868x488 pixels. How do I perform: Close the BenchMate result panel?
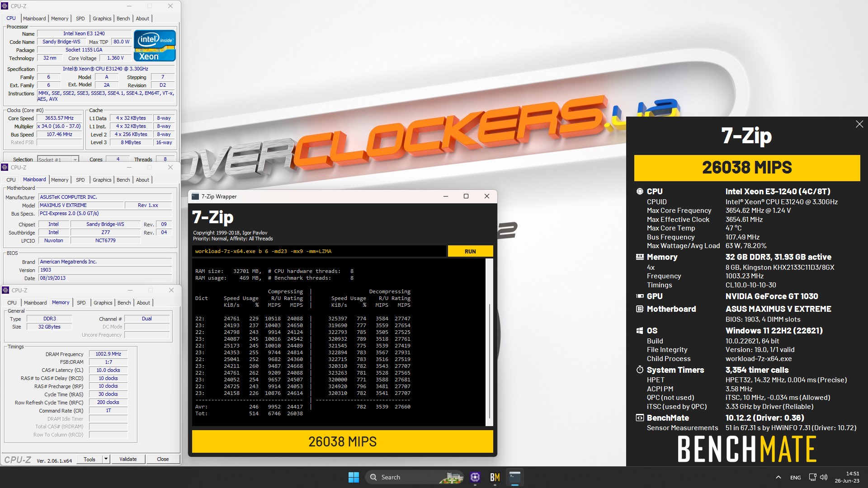(859, 124)
